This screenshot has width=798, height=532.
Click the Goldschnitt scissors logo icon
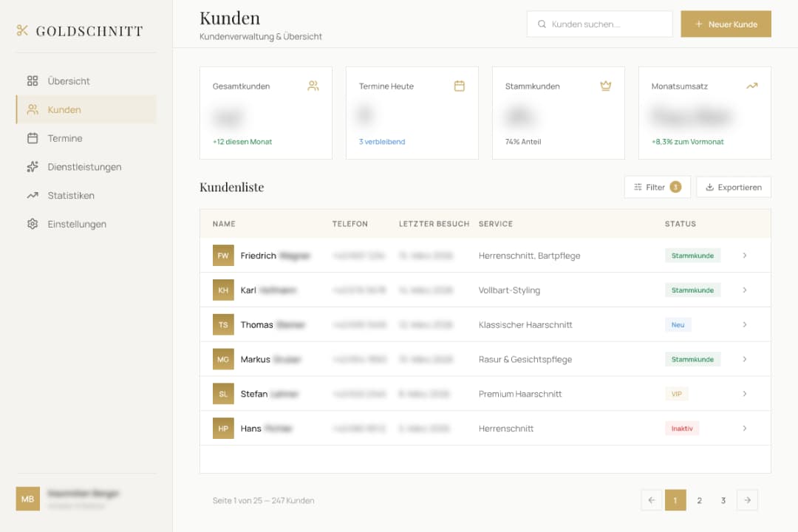point(22,30)
